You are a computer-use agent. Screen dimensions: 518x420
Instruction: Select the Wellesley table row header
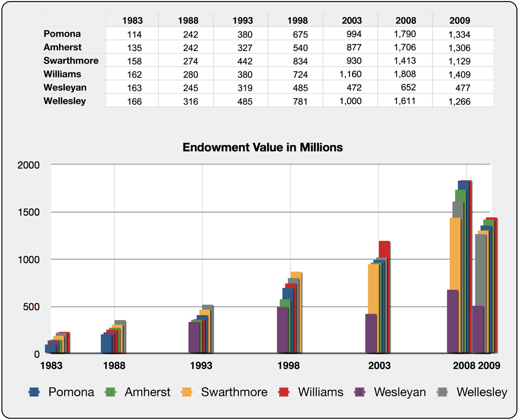click(74, 101)
